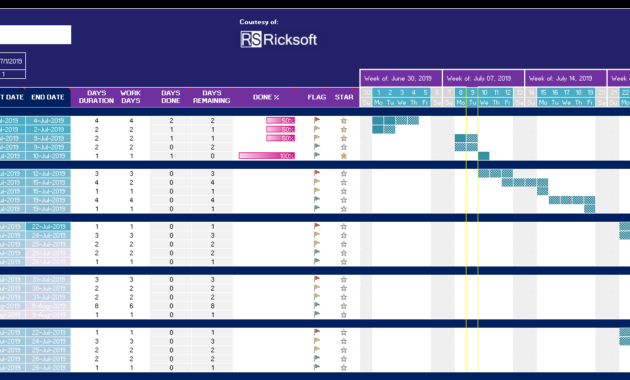Select the 10-Jul-2019 end date cell
The image size is (630, 380).
pos(48,156)
